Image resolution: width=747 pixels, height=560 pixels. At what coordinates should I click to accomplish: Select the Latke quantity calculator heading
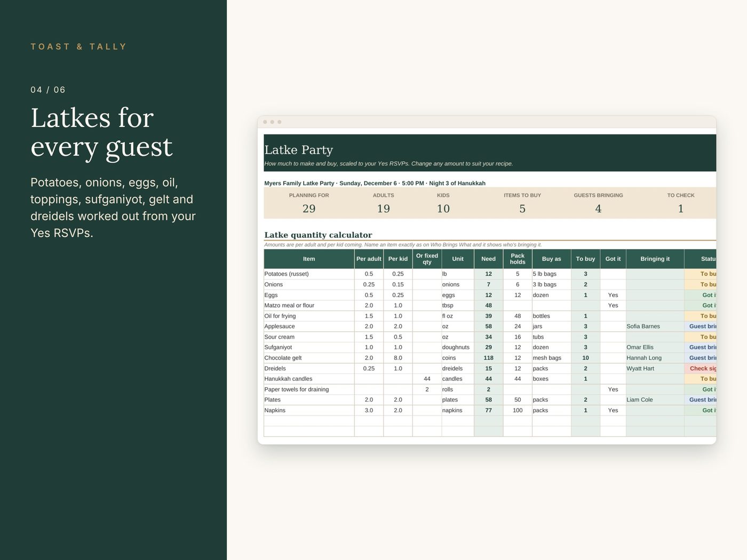[x=318, y=235]
